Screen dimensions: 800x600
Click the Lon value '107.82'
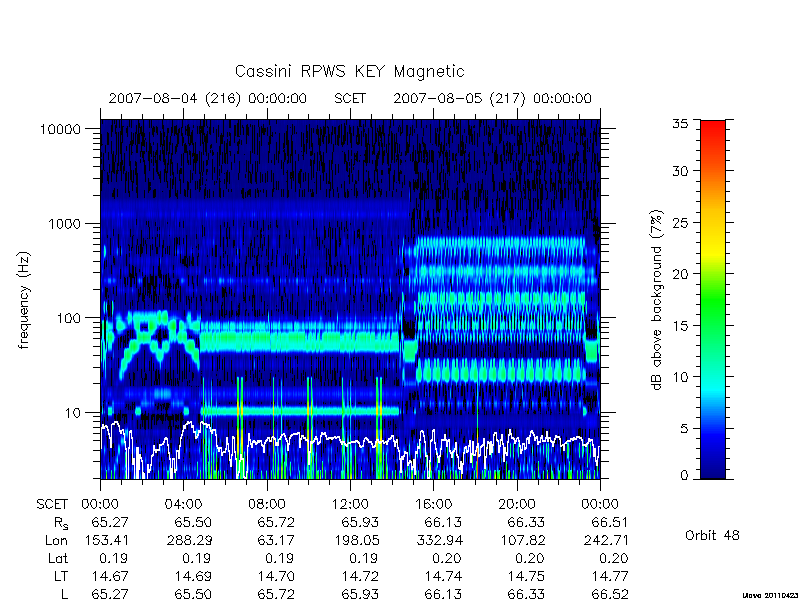[523, 540]
